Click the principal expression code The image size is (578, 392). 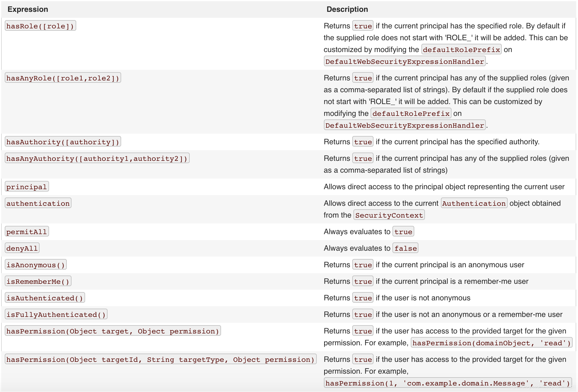(x=27, y=187)
